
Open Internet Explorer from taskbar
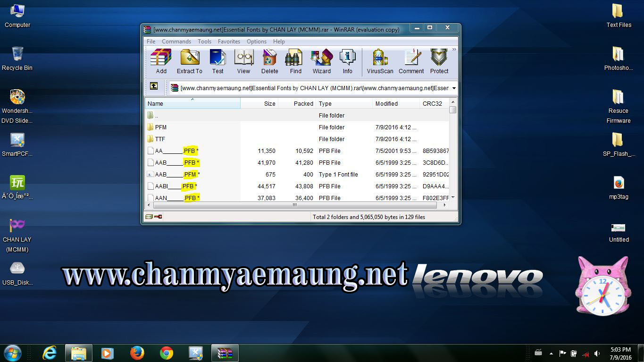(x=50, y=353)
